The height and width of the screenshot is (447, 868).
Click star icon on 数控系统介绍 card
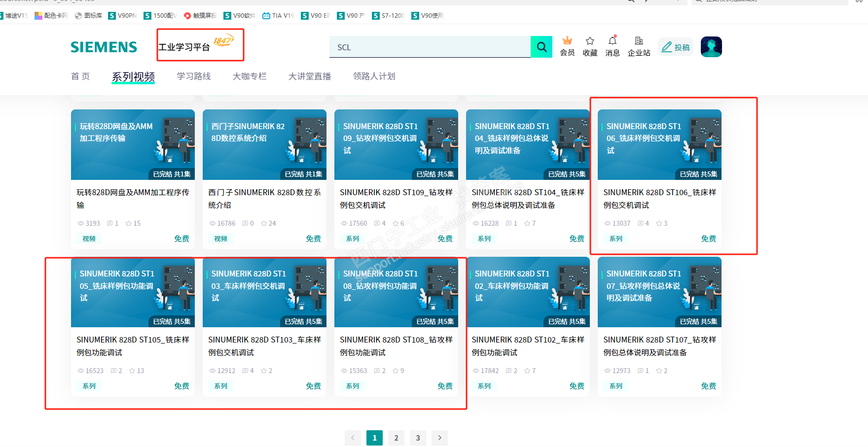tap(264, 223)
